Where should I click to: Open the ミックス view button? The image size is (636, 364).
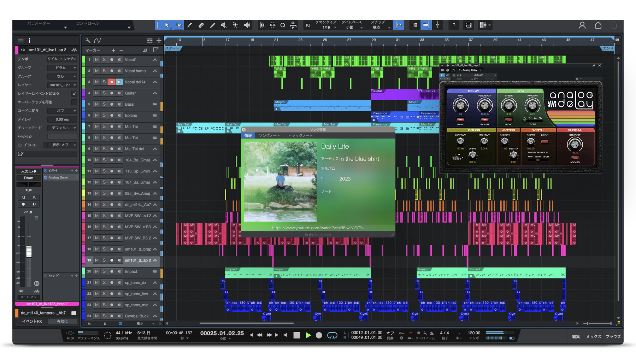(594, 336)
